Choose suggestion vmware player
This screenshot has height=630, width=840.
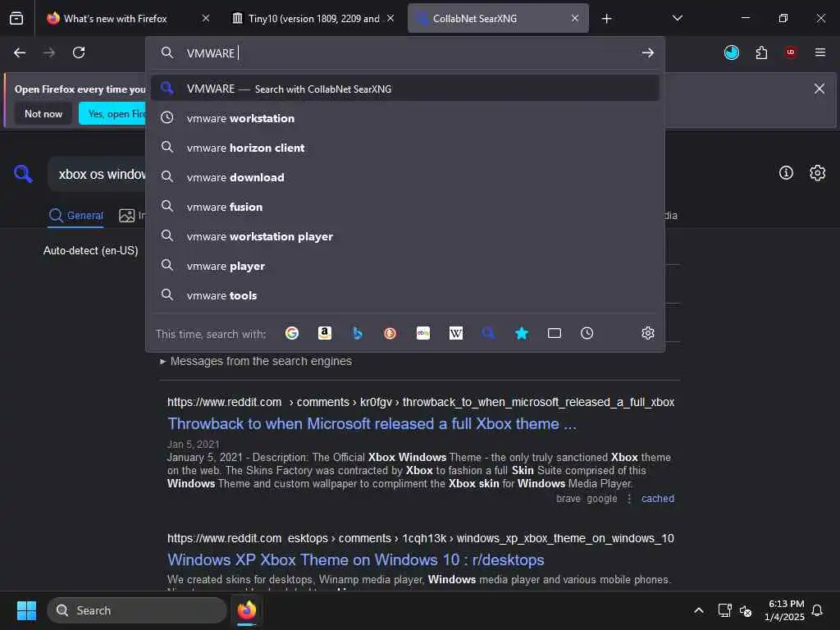click(x=405, y=266)
